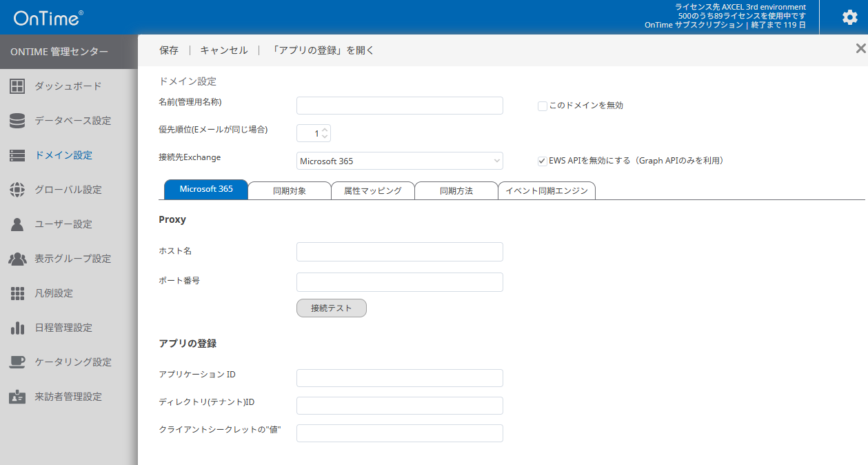Select the データベース設定 database icon
Screen dimensions: 868x465
pos(17,121)
